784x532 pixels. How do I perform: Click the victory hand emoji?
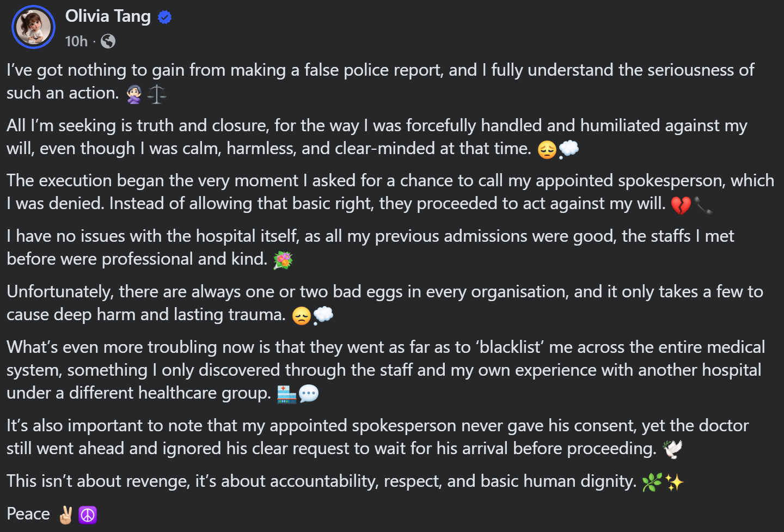click(x=66, y=515)
